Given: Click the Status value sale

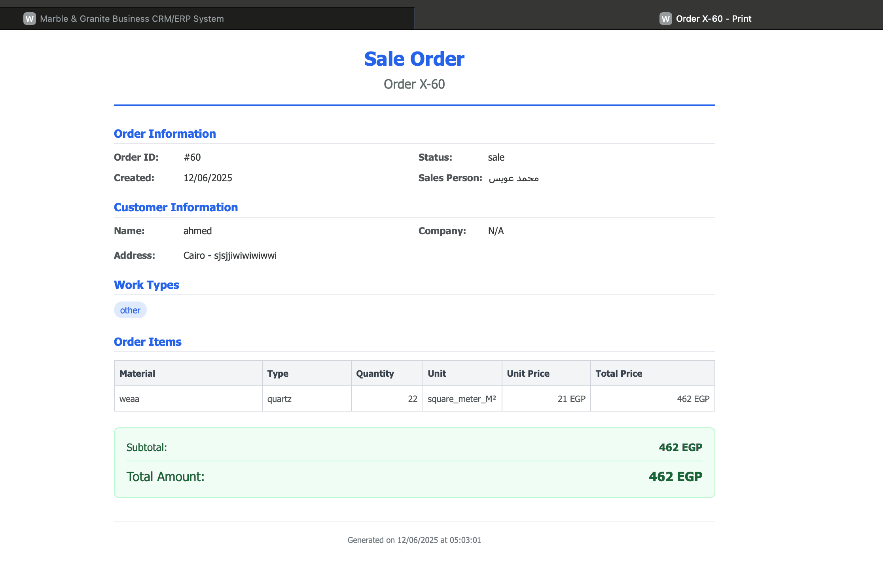Looking at the screenshot, I should 496,157.
